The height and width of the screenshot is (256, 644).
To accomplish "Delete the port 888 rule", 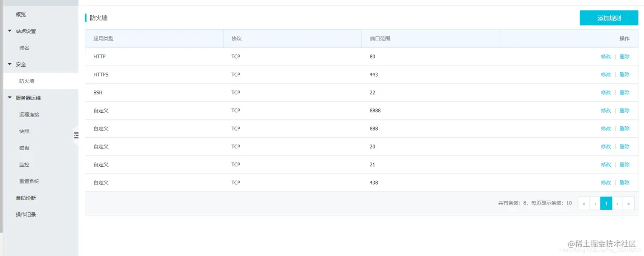I will [x=624, y=128].
